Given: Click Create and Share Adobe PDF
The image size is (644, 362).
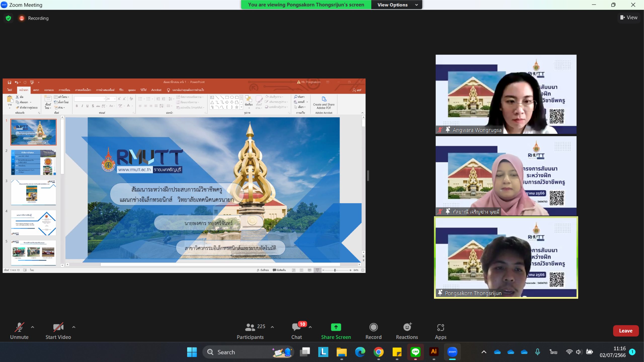Looking at the screenshot, I should click(x=324, y=103).
